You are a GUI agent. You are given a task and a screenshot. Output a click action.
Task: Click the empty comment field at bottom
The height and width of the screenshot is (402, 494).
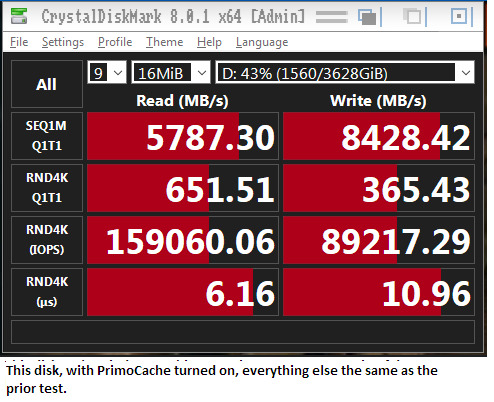tap(243, 332)
